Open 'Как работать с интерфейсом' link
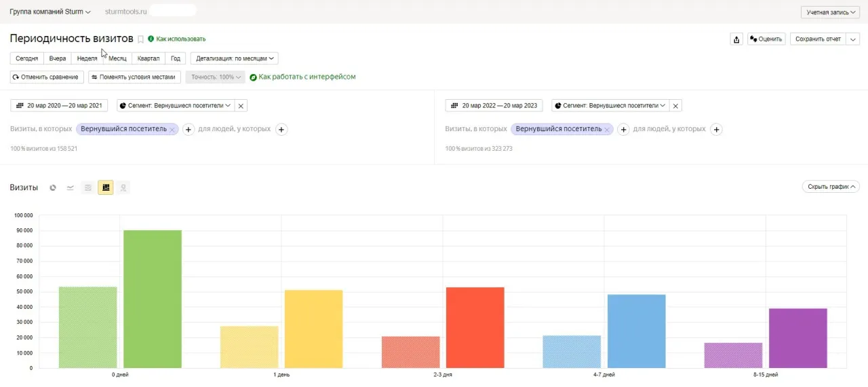This screenshot has height=387, width=868. click(307, 77)
